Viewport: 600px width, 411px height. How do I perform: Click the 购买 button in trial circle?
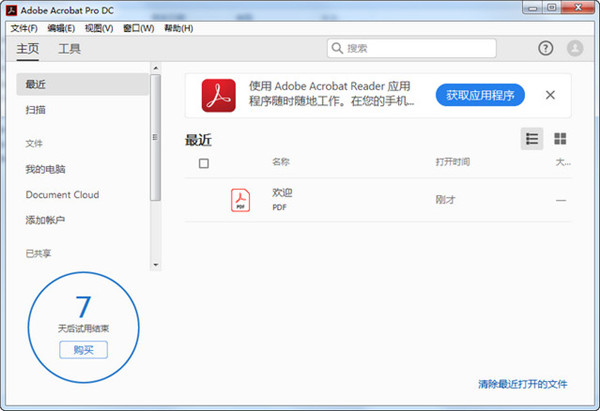83,349
